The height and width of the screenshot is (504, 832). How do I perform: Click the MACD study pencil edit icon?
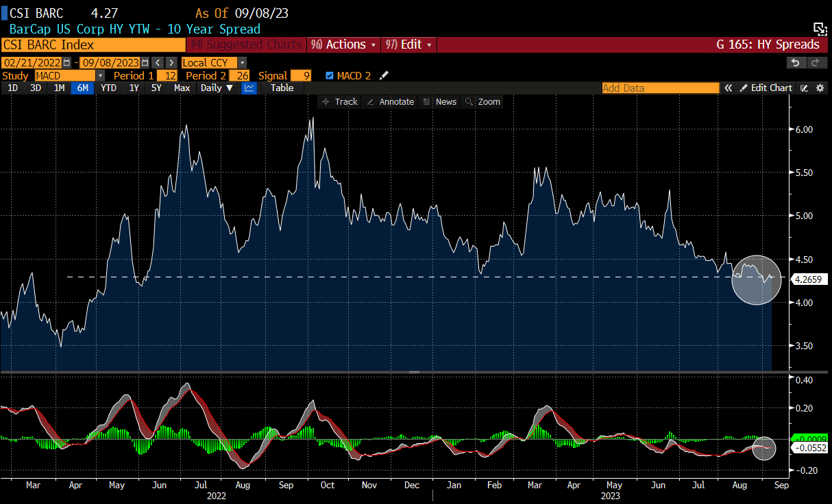384,75
